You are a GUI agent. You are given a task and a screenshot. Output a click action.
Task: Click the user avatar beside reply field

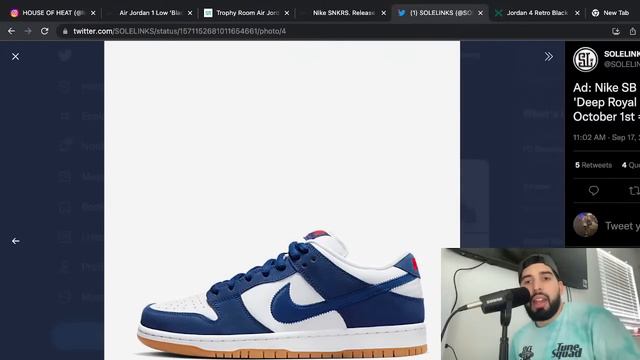[x=585, y=224]
